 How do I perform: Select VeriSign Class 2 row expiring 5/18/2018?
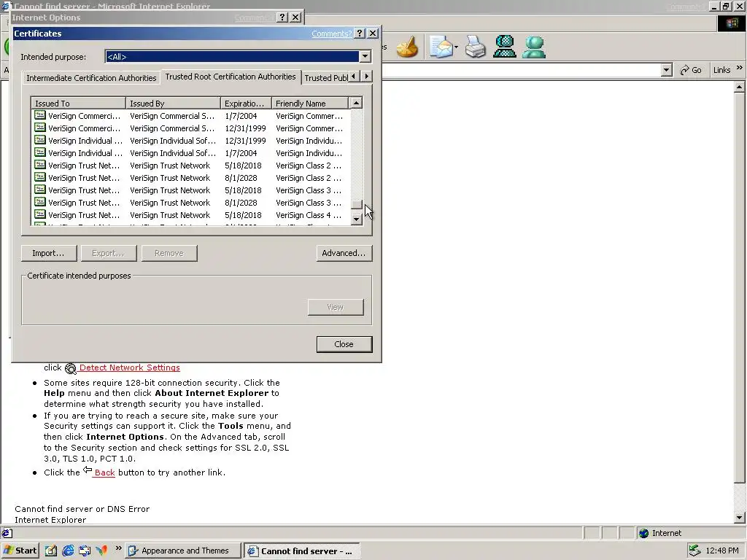point(190,166)
